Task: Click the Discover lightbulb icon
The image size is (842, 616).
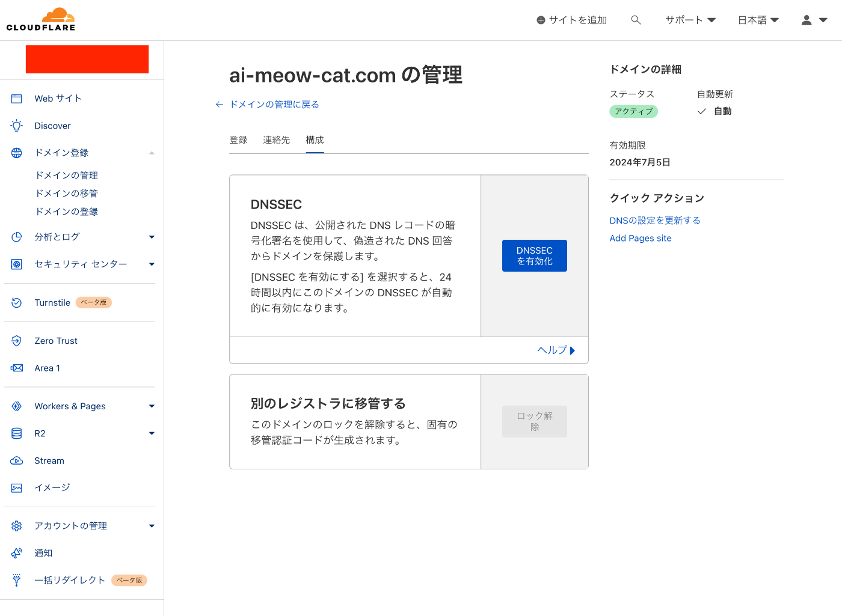Action: click(17, 126)
